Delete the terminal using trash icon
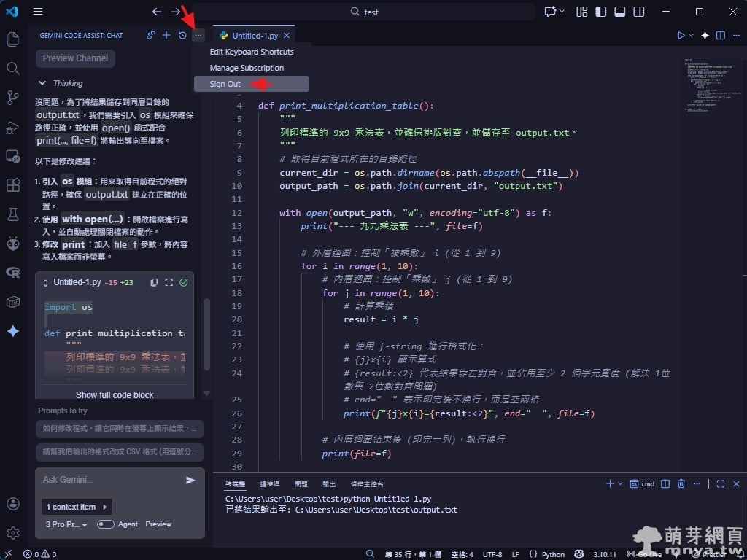 click(681, 483)
